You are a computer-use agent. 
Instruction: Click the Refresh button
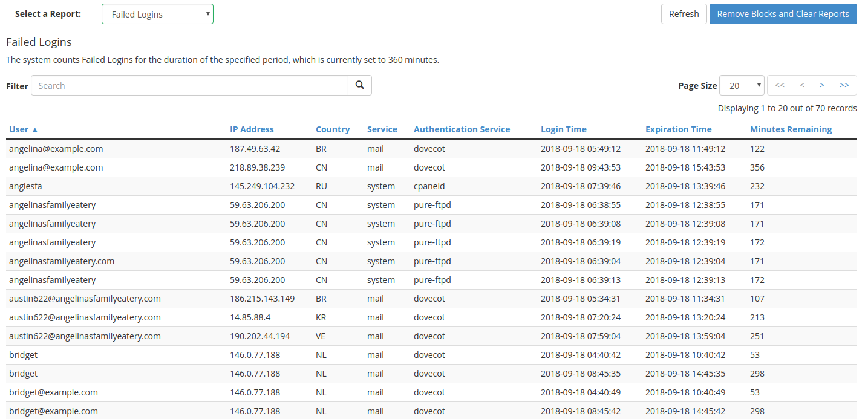pos(684,14)
